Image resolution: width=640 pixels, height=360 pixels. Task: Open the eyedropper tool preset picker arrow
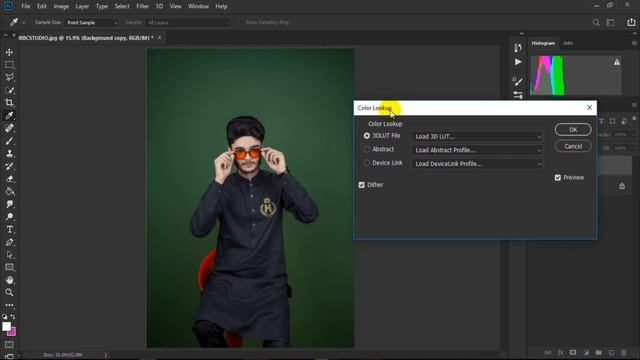click(x=24, y=22)
